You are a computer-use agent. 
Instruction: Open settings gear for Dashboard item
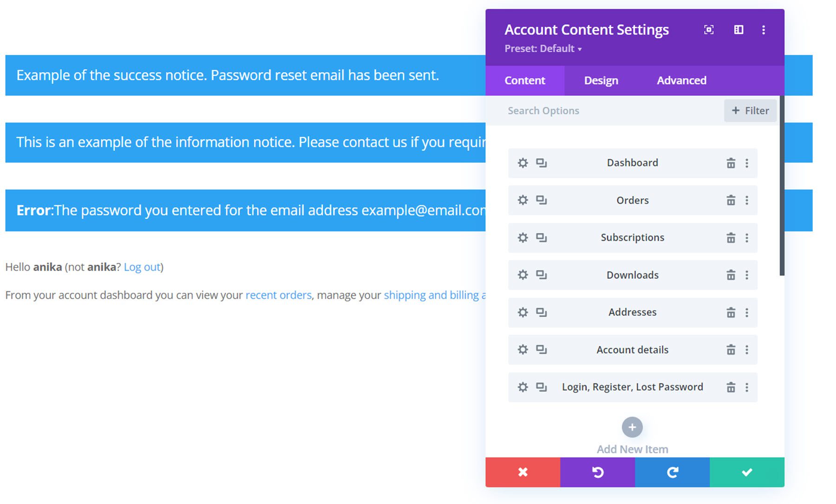coord(523,163)
